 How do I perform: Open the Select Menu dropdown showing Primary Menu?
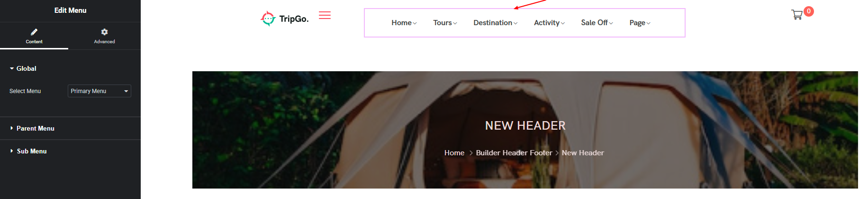(99, 91)
